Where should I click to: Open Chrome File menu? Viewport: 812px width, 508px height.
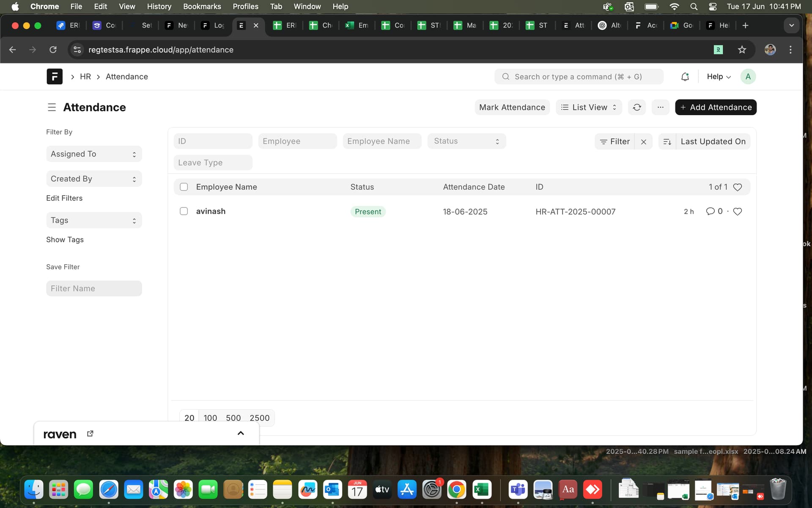coord(76,6)
